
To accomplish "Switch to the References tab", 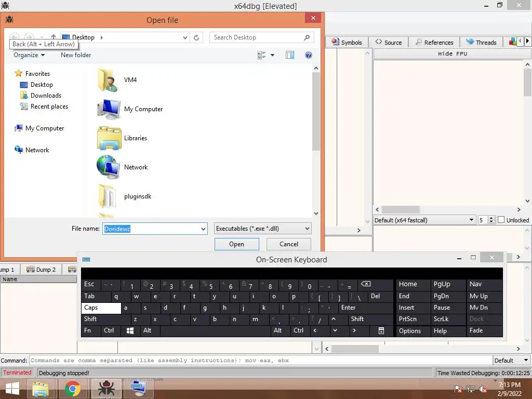I will 434,43.
